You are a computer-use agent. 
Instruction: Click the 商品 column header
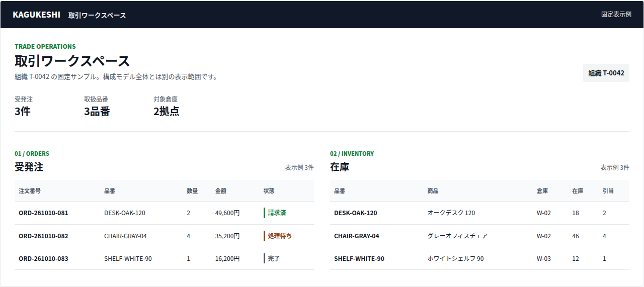[x=433, y=191]
